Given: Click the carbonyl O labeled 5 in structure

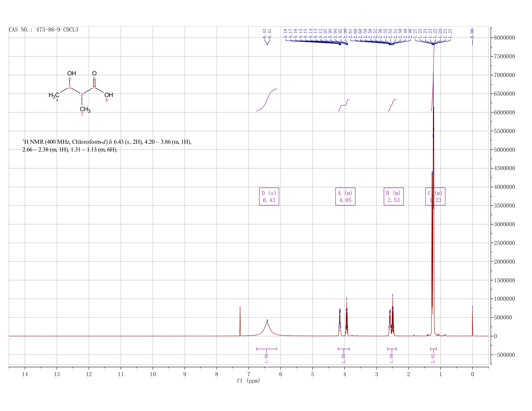Looking at the screenshot, I should [94, 74].
